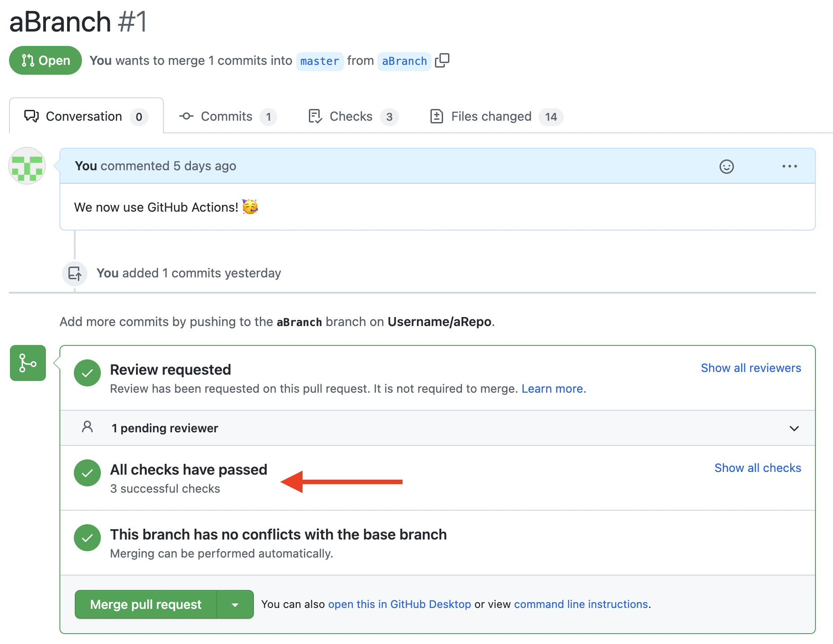The height and width of the screenshot is (644, 833).
Task: Click the Show all checks link
Action: [758, 468]
